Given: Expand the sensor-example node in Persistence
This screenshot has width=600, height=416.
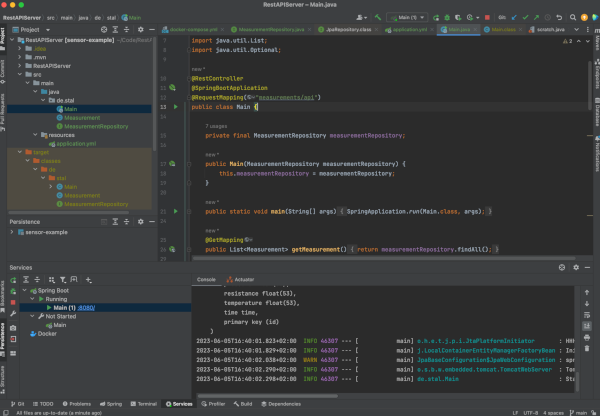Looking at the screenshot, I should click(13, 231).
